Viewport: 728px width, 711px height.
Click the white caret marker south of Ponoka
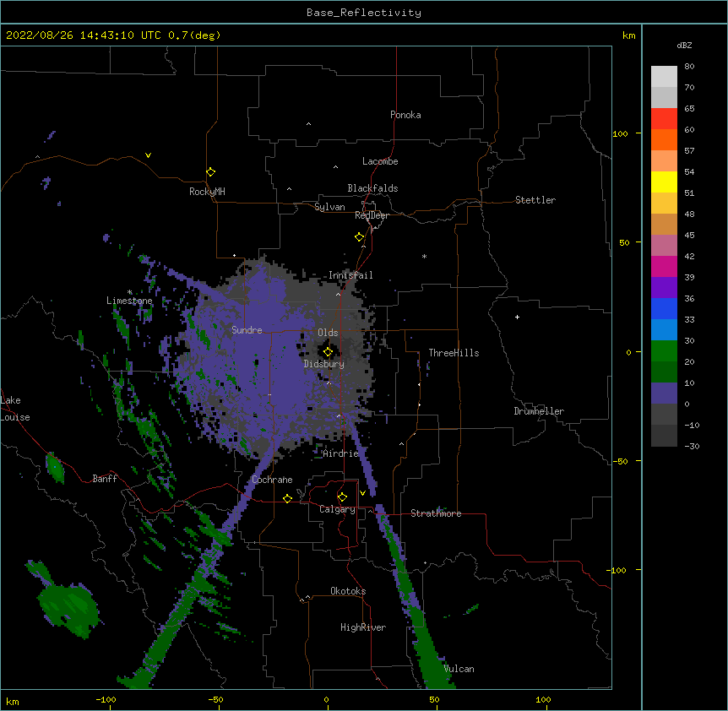pos(308,124)
